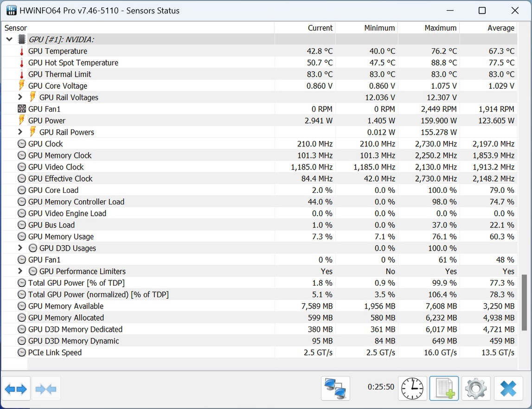Click the GPU Temperature thermometer icon
The width and height of the screenshot is (532, 409).
pos(22,51)
